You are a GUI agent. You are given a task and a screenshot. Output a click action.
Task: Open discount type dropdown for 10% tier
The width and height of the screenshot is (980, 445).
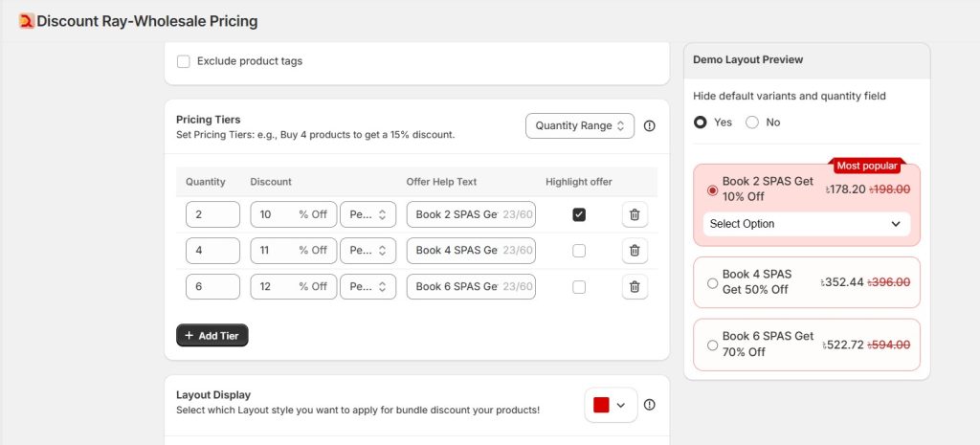click(367, 214)
